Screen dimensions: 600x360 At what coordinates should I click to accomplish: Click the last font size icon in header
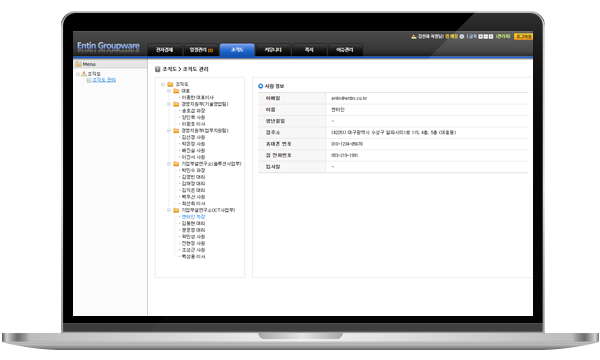(491, 36)
